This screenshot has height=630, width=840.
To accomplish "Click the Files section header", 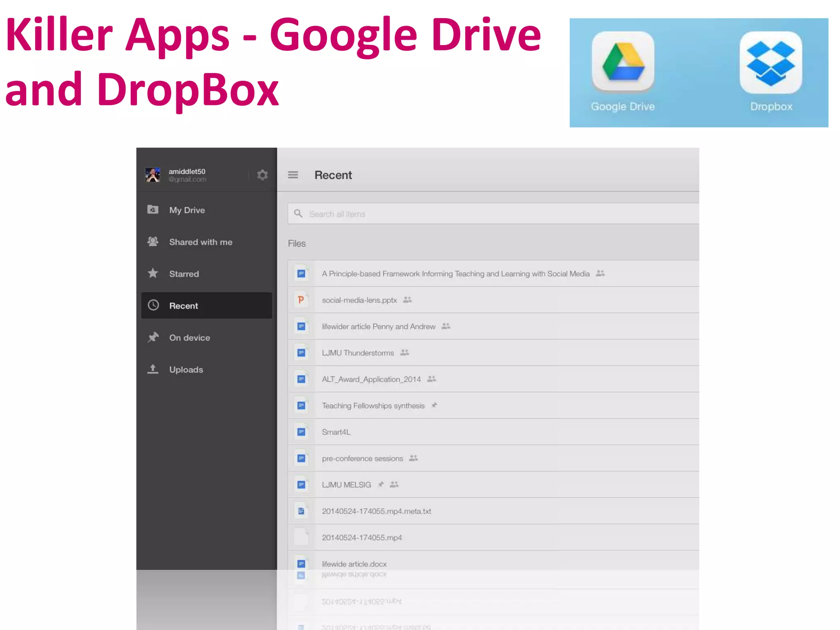I will [297, 244].
